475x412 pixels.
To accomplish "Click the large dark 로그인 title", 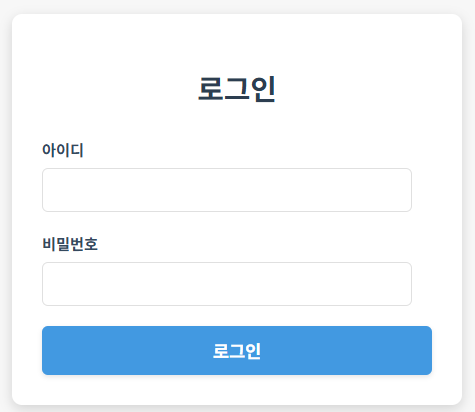I will tap(237, 89).
